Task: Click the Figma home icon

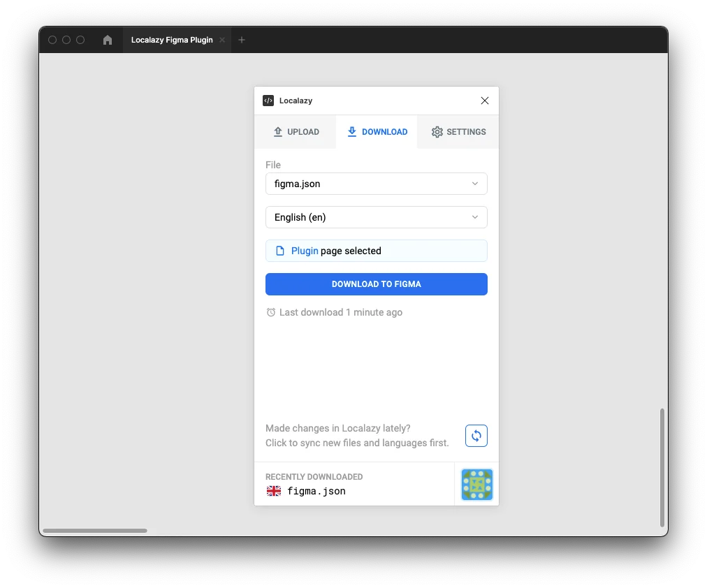Action: point(108,40)
